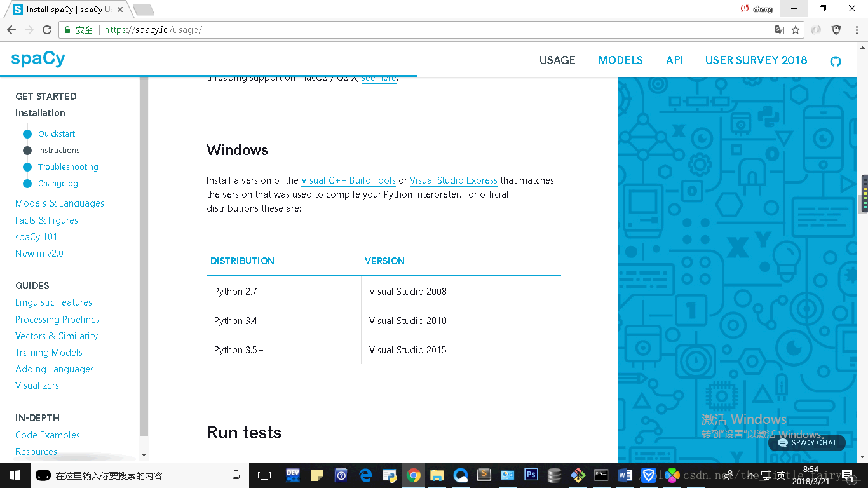Launch Photoshop from the taskbar

pyautogui.click(x=531, y=475)
